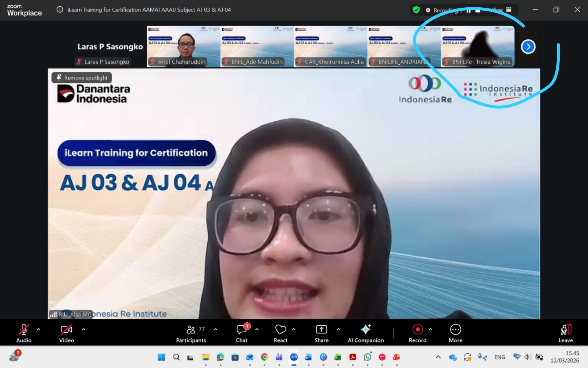Select Arief Chaharuddin's video thumbnail

[x=183, y=46]
